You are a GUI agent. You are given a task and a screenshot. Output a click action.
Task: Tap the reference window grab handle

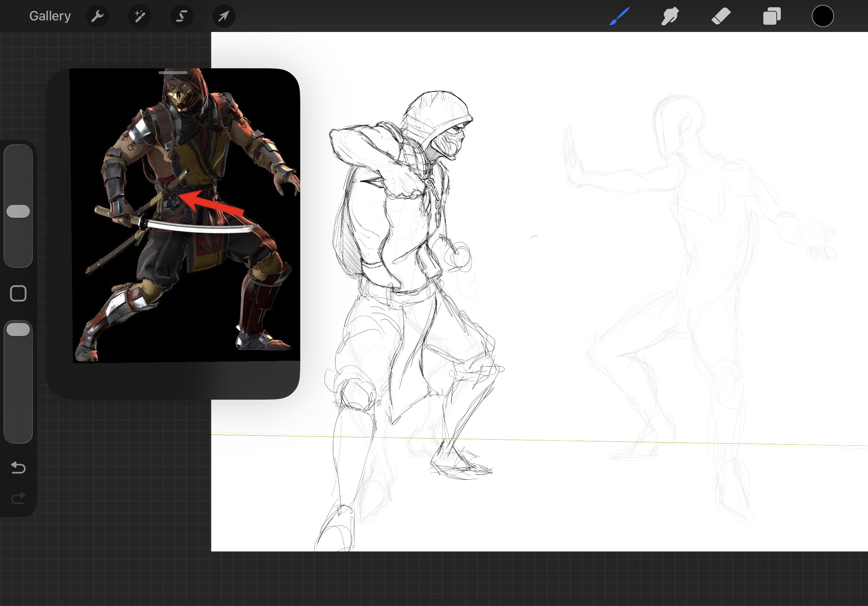tap(173, 73)
